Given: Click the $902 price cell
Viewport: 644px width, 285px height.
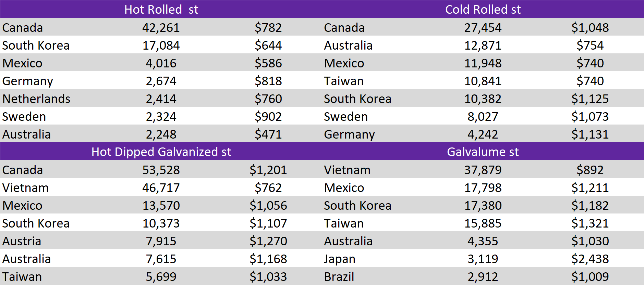Looking at the screenshot, I should click(268, 116).
